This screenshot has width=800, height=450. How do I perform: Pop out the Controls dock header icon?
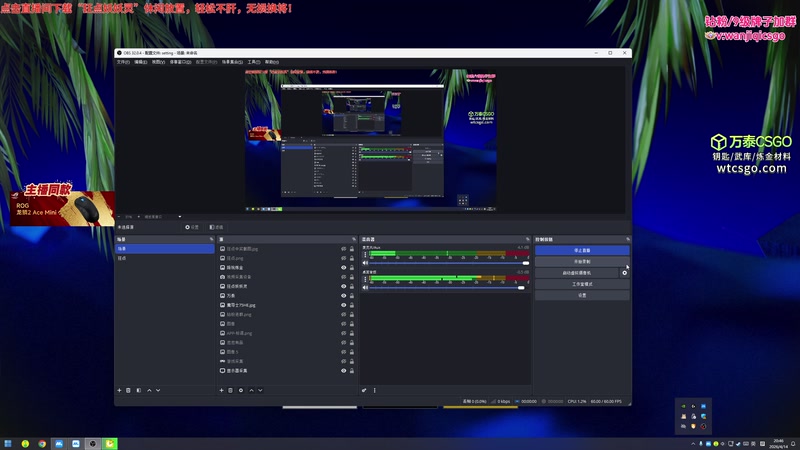[628, 239]
